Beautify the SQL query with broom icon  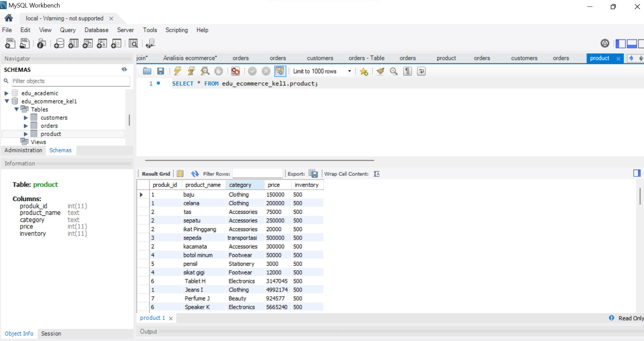[x=380, y=71]
